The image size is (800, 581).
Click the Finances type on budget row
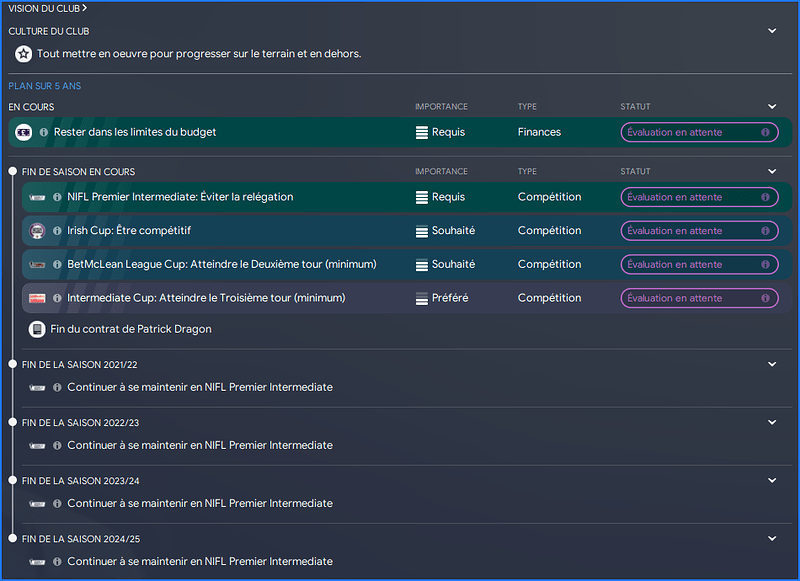point(539,132)
